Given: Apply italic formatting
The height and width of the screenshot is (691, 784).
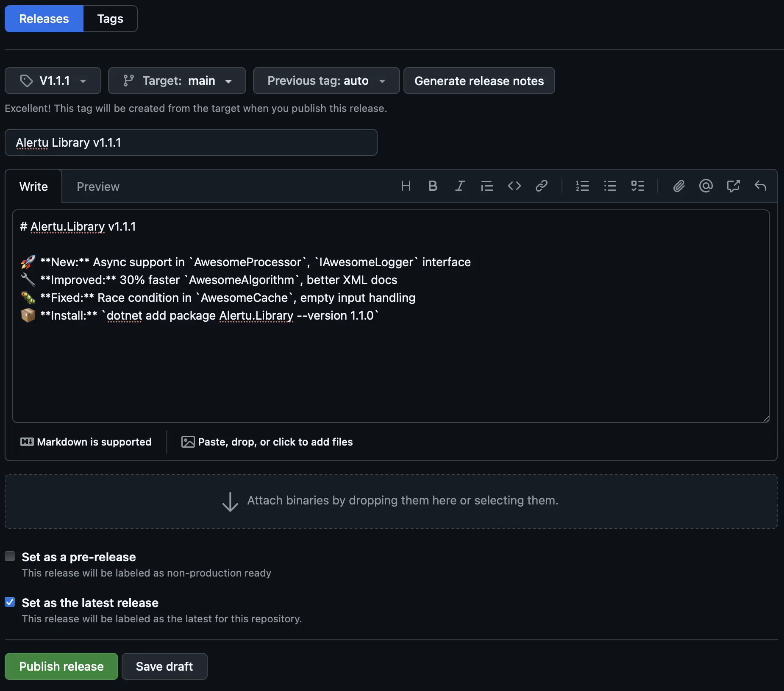Looking at the screenshot, I should coord(460,186).
